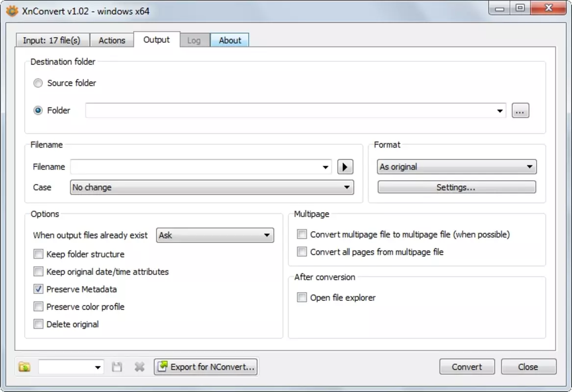The width and height of the screenshot is (572, 392).
Task: Switch to the Input: 17 file(s) tab
Action: (52, 40)
